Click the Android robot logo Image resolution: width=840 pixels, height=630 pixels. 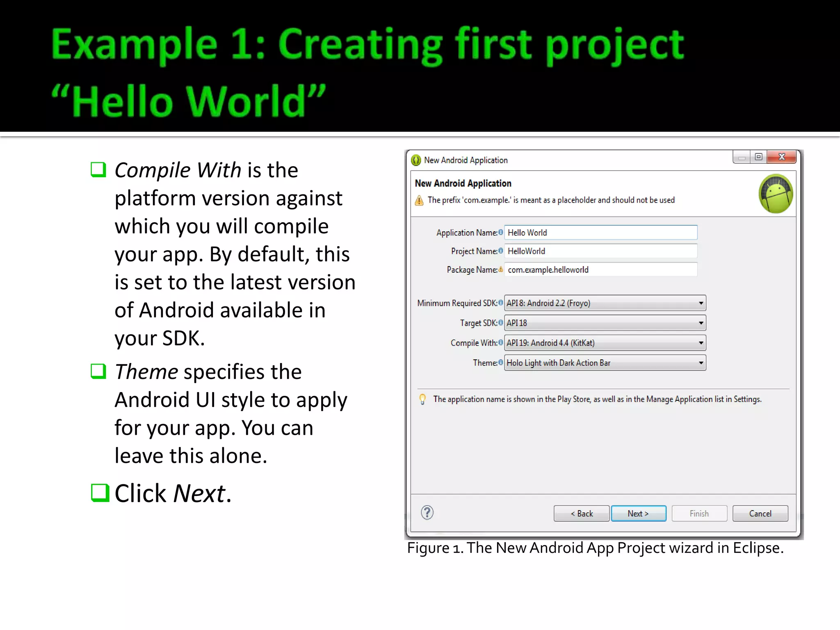(x=776, y=194)
